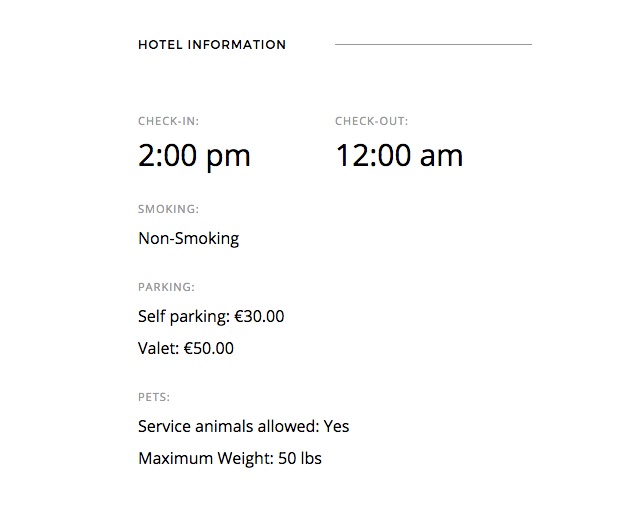Click the Smoking section label

coord(168,210)
